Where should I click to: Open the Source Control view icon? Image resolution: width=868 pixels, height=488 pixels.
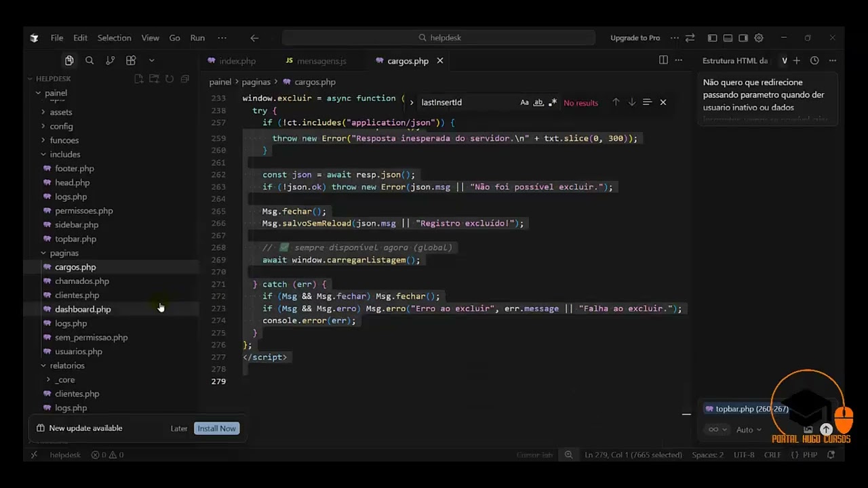[x=110, y=60]
